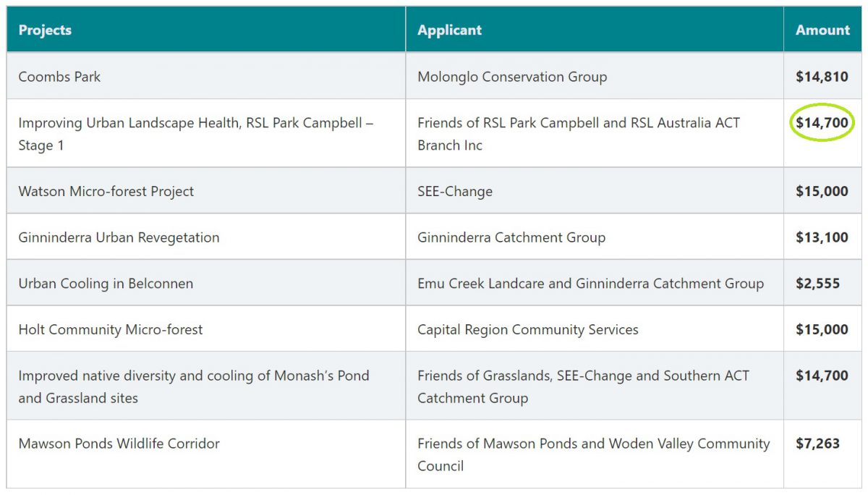Select Ginninderra Catchment Group applicant cell
Image resolution: width=868 pixels, height=495 pixels.
pyautogui.click(x=595, y=237)
